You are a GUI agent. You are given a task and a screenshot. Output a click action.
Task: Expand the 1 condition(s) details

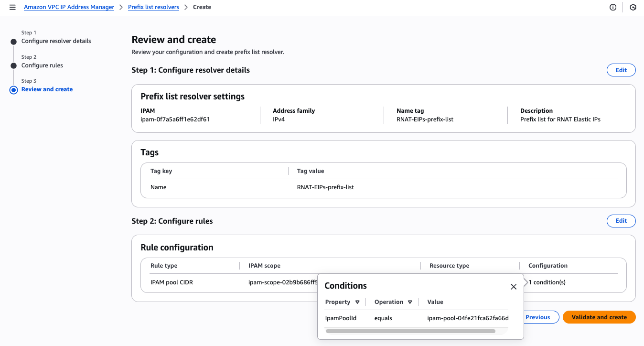[546, 282]
